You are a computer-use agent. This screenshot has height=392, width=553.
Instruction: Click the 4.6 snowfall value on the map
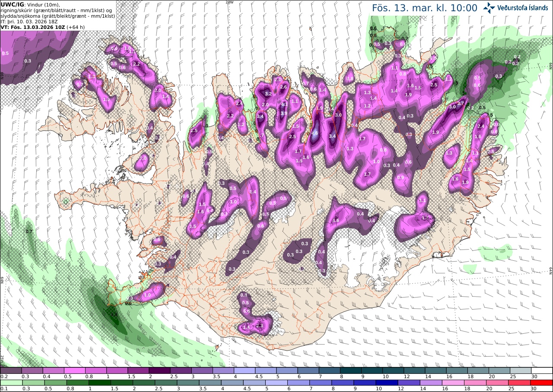pos(315,133)
